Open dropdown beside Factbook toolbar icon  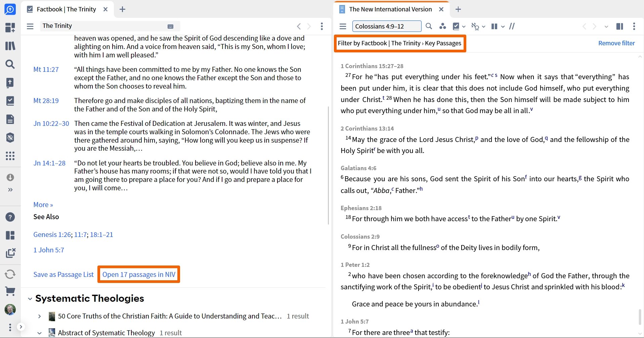[x=464, y=27]
